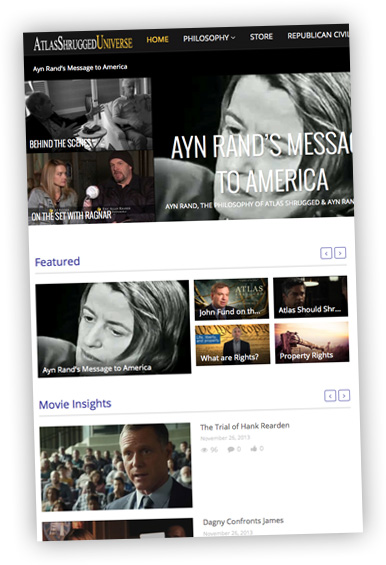Open The Trial of Hank Rearden link
Viewport: 386px width, 565px height.
click(x=245, y=426)
